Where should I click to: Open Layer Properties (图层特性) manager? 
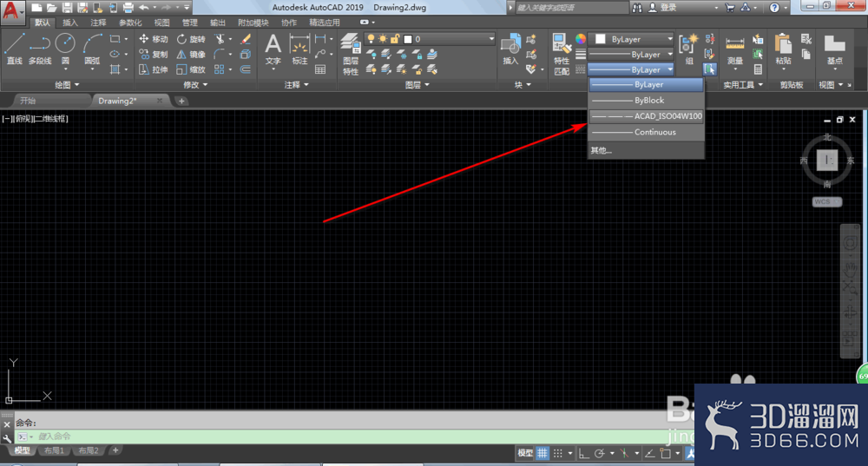coord(351,54)
